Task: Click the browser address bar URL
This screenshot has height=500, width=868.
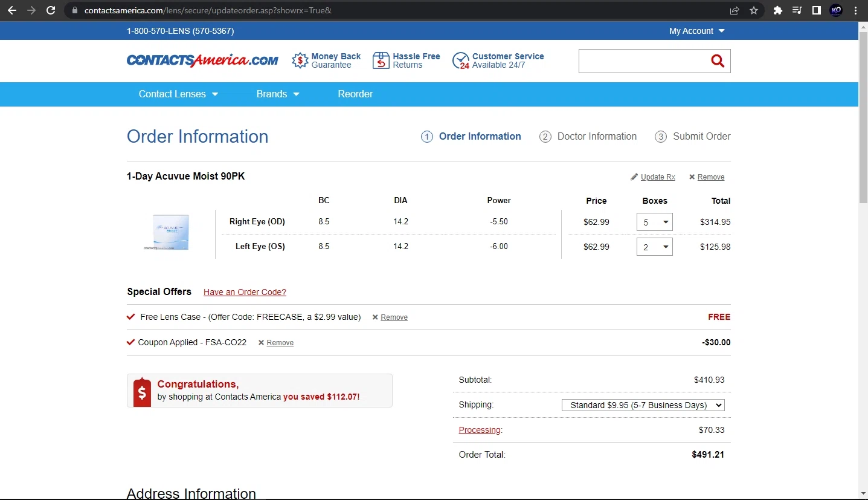Action: tap(208, 10)
